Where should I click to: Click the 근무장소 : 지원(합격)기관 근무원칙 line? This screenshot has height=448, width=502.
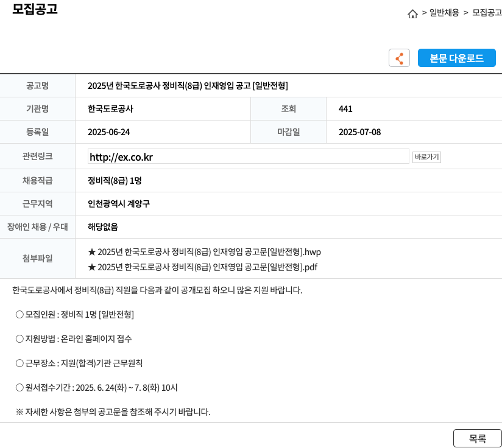click(x=79, y=363)
